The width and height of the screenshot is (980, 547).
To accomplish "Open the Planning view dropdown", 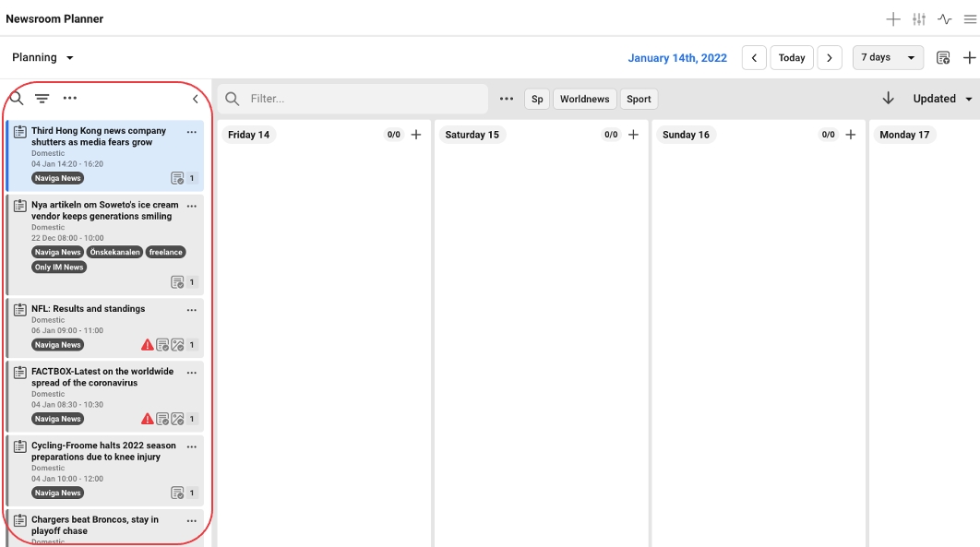I will point(43,57).
